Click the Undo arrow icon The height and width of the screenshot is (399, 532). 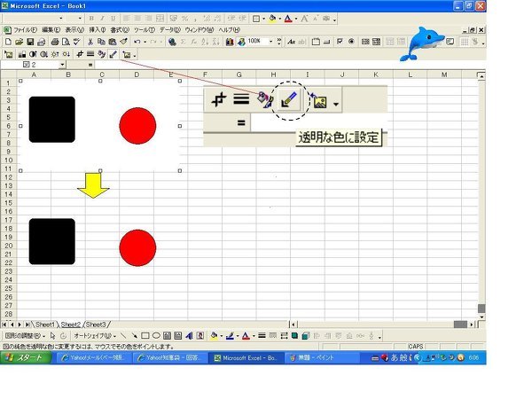pyautogui.click(x=137, y=42)
